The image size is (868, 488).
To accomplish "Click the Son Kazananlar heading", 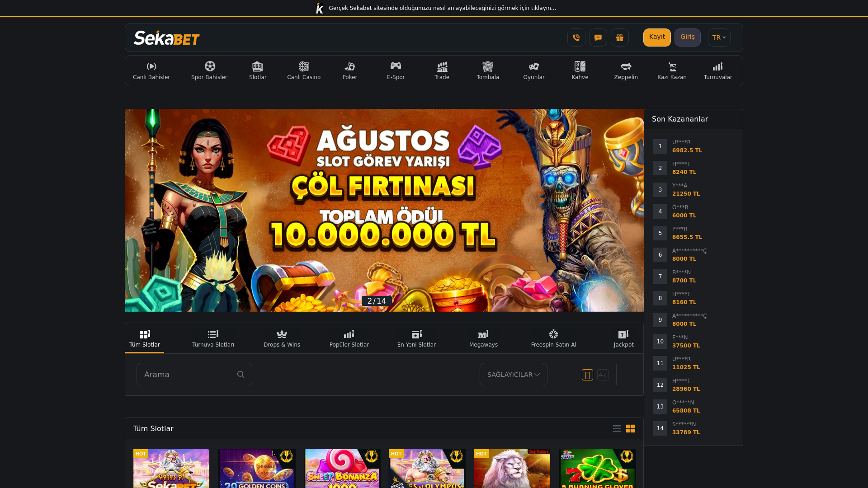I will coord(680,119).
